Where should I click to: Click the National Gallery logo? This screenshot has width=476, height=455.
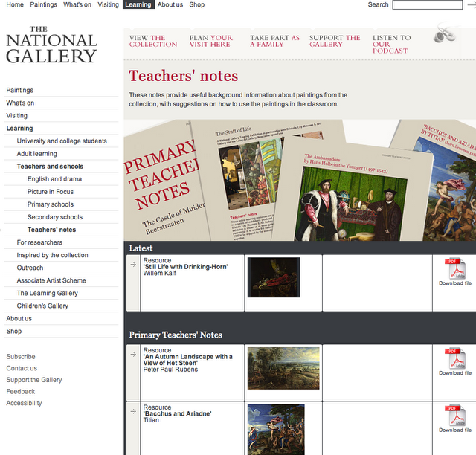point(51,45)
